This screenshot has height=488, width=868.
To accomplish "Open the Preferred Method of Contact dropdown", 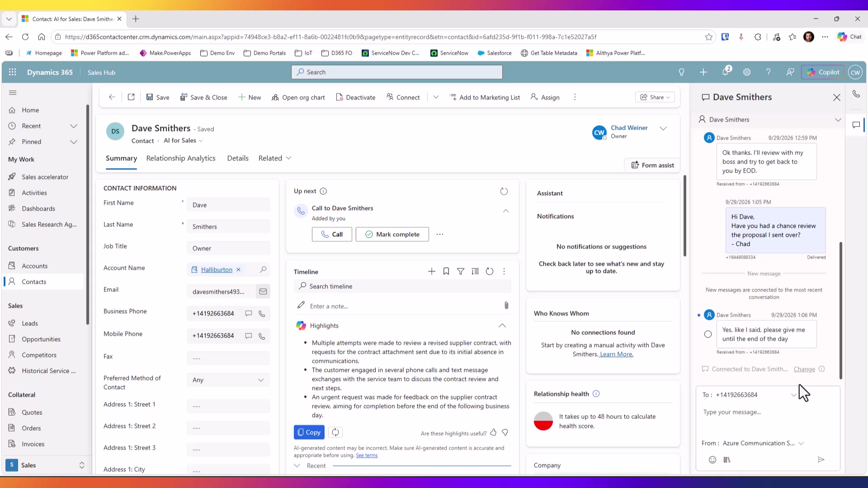I will (228, 380).
